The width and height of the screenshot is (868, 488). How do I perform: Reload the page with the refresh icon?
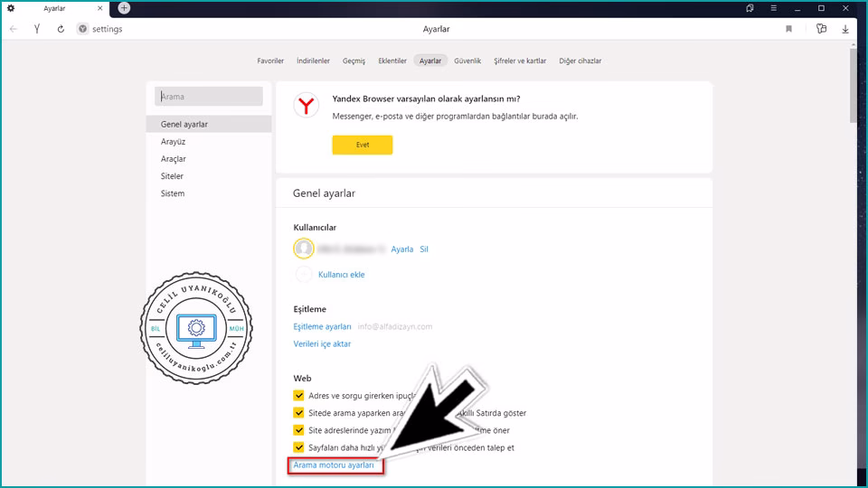pyautogui.click(x=61, y=29)
